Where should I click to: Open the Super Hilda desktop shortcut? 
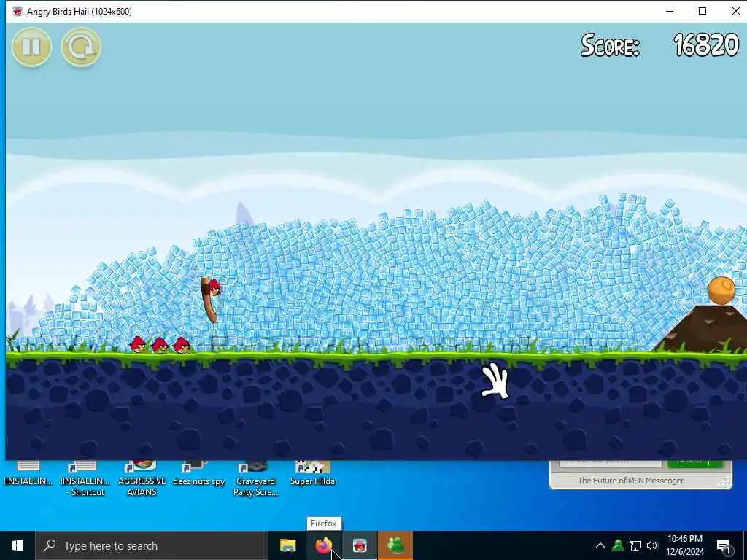pos(312,474)
